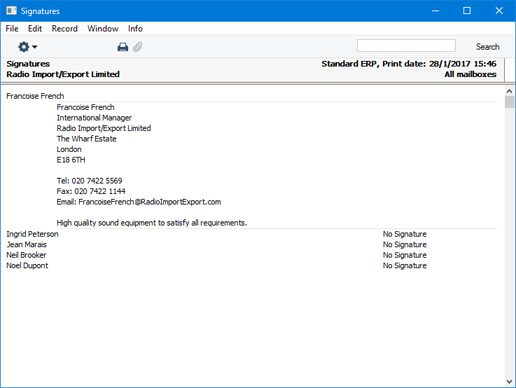Click the Search button
Image resolution: width=516 pixels, height=388 pixels.
tap(487, 47)
